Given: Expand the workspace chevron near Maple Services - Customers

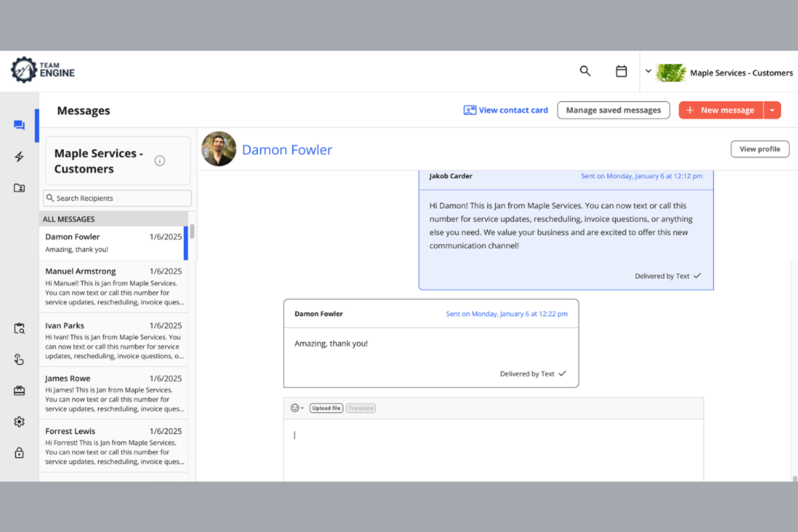Looking at the screenshot, I should [648, 71].
